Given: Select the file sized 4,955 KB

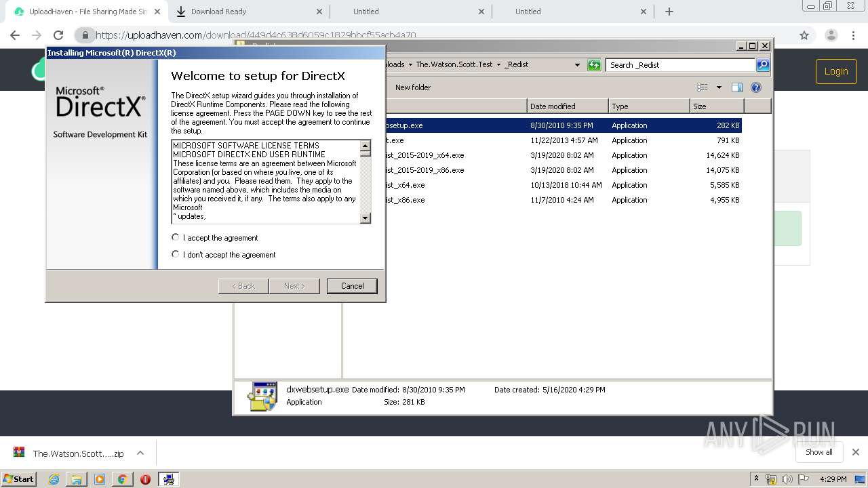Looking at the screenshot, I should click(564, 200).
